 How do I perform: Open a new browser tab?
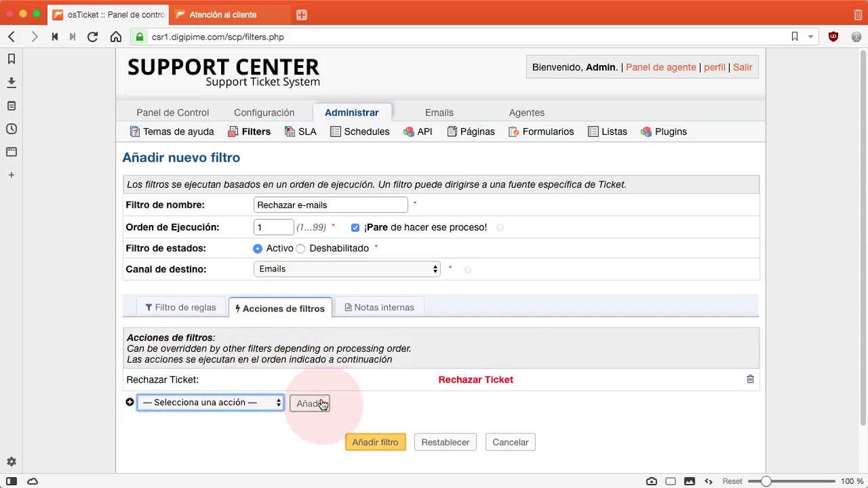click(x=302, y=15)
